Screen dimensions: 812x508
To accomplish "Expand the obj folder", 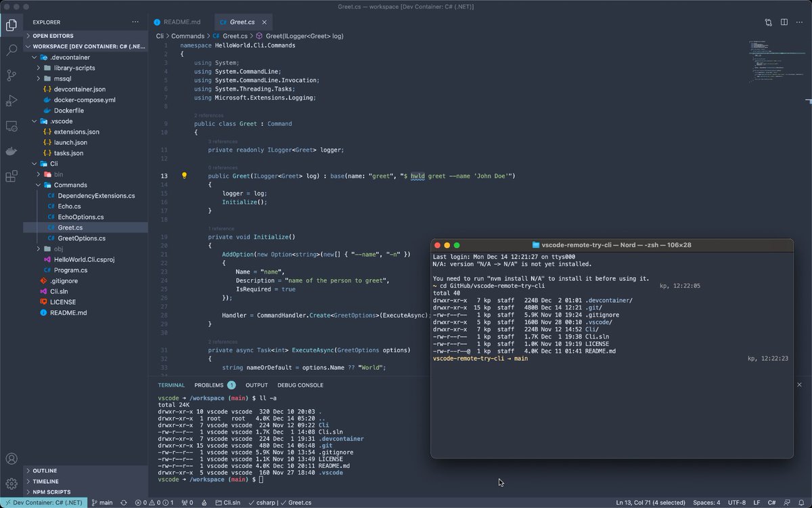I will click(x=85, y=249).
